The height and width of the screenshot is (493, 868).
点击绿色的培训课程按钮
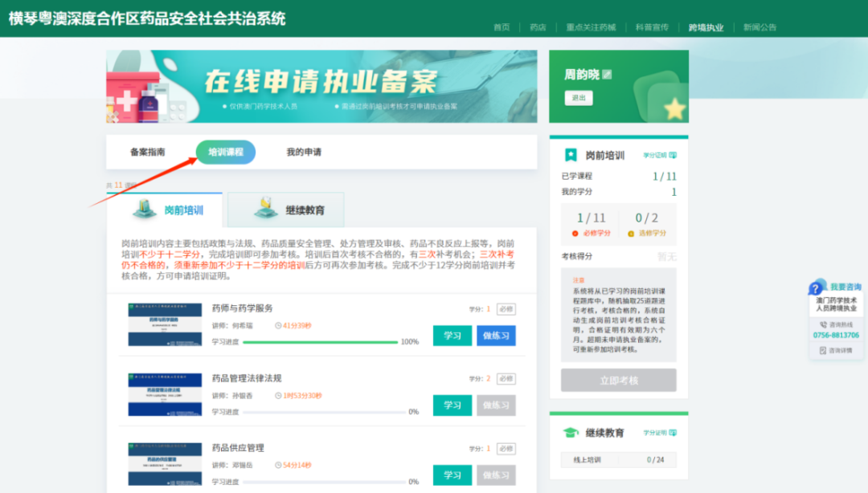pyautogui.click(x=225, y=152)
